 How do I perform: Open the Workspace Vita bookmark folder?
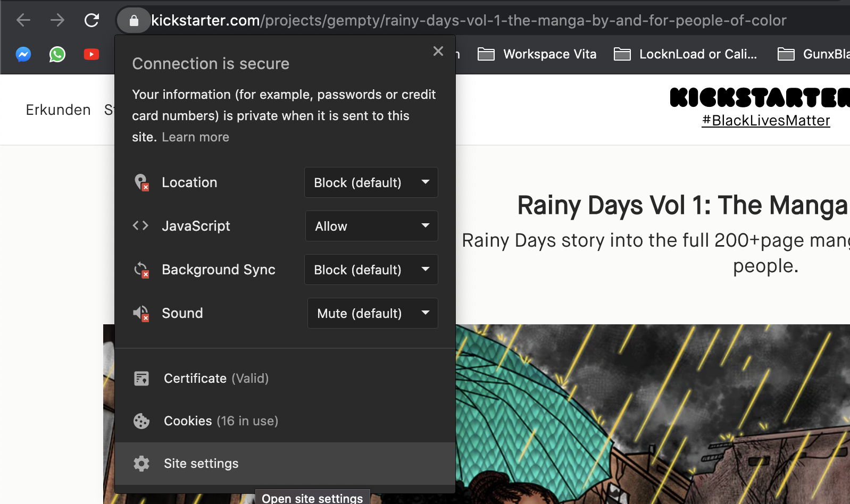[537, 54]
